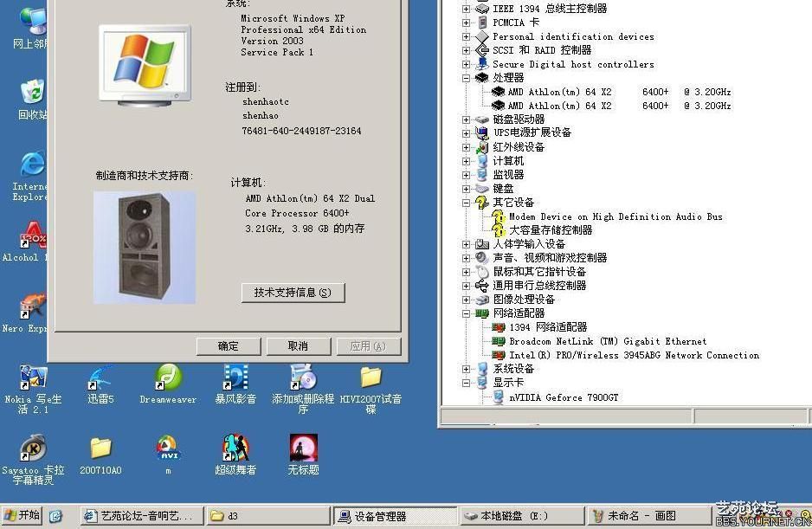This screenshot has width=812, height=529.
Task: Select Broadcom NetLink Gigabit Ethernet adapter
Action: (x=608, y=341)
